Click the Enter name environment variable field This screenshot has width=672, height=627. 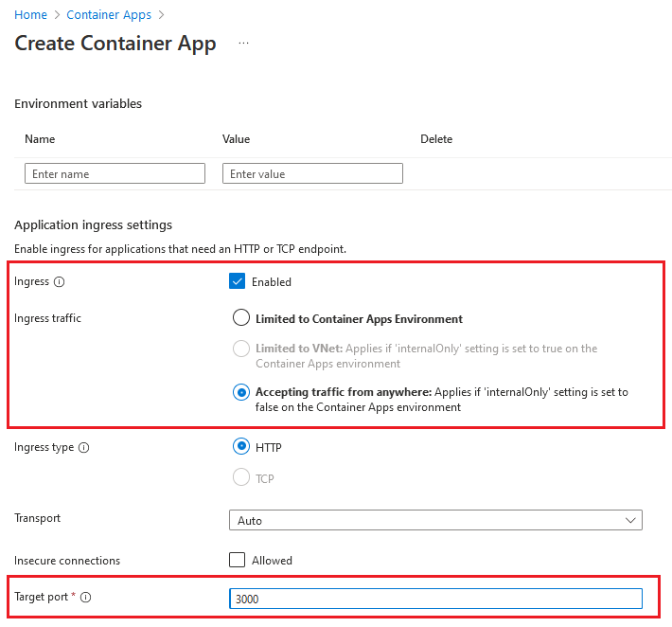pyautogui.click(x=115, y=173)
